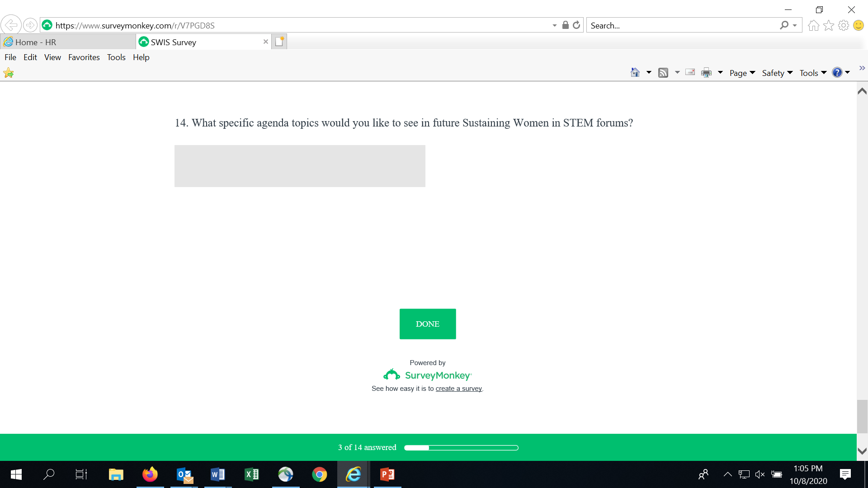Open the Favorites star in top-right corner
868x488 pixels.
829,25
